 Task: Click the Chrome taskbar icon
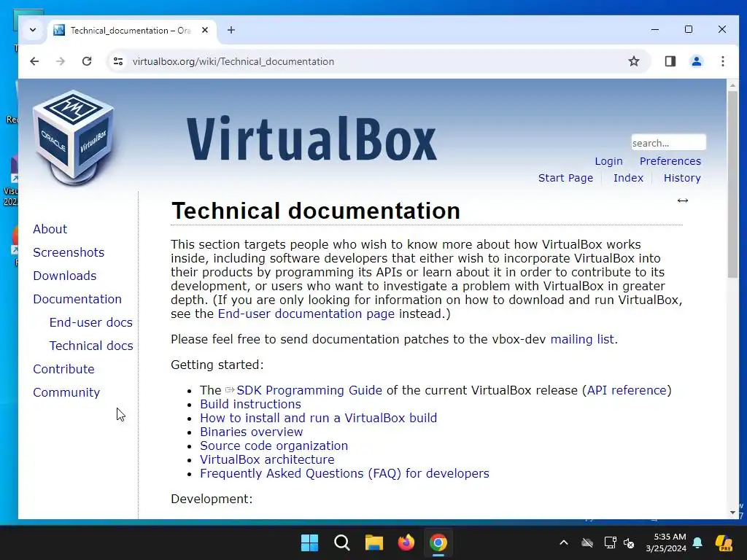pos(438,542)
